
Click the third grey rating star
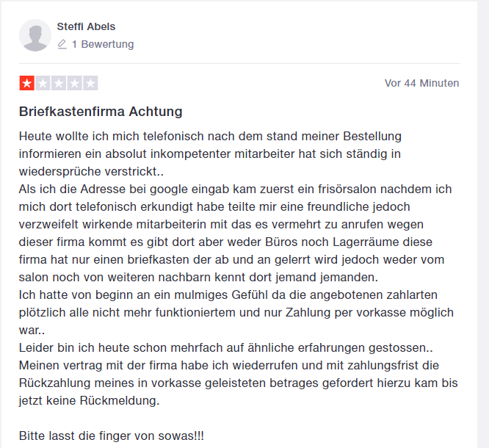[59, 83]
